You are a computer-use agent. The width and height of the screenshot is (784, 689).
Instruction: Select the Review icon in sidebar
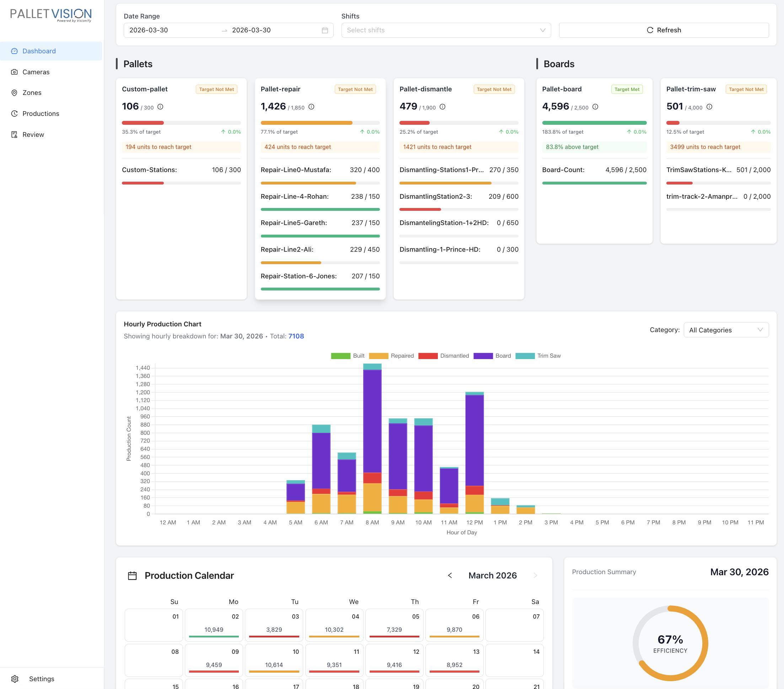pos(15,134)
